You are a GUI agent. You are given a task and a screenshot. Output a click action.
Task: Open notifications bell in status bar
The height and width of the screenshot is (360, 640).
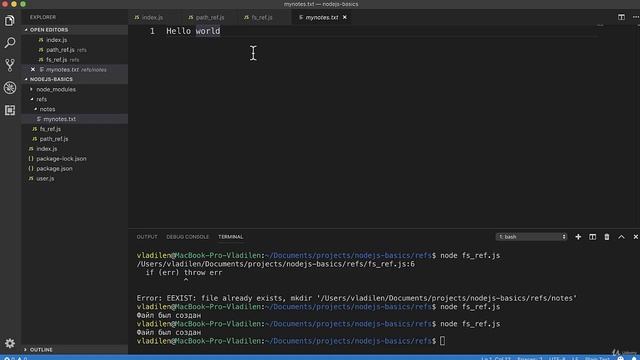click(x=635, y=358)
